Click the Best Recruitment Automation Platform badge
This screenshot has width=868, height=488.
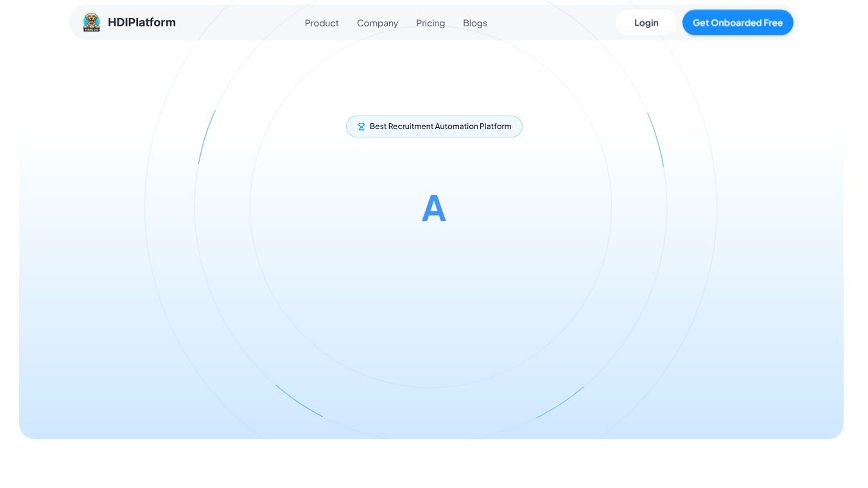click(x=434, y=126)
